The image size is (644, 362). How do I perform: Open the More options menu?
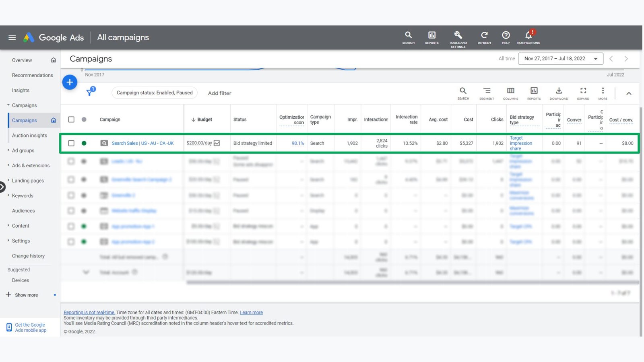coord(603,93)
